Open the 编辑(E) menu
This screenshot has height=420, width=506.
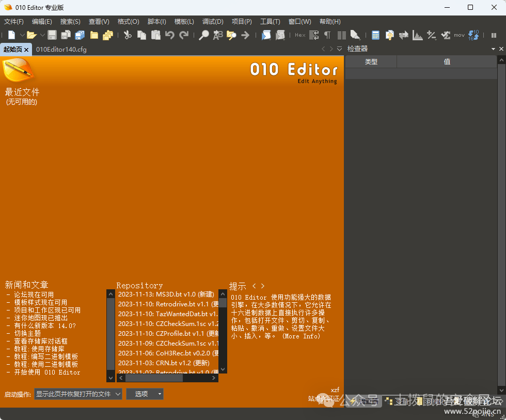tap(42, 22)
